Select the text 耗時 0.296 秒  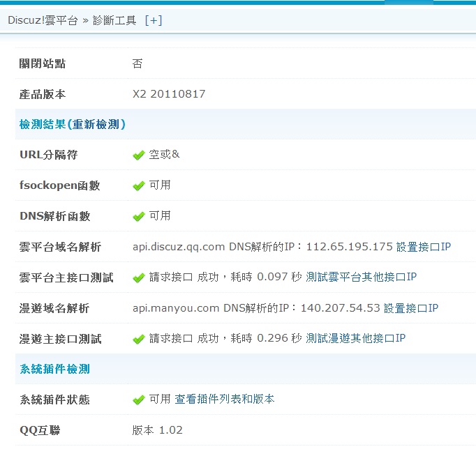pyautogui.click(x=266, y=338)
